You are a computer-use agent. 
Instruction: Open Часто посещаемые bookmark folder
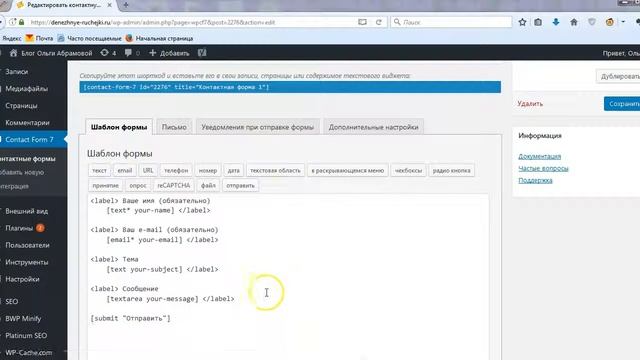(89, 38)
